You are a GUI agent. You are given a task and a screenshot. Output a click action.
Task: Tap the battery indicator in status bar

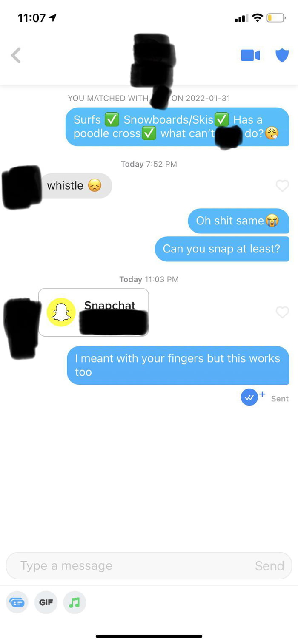[276, 18]
